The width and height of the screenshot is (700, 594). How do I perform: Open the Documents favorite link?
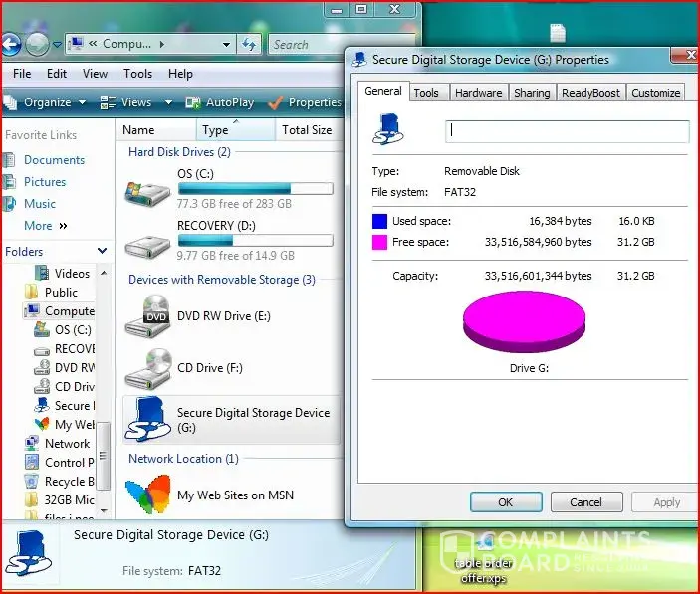tap(54, 160)
